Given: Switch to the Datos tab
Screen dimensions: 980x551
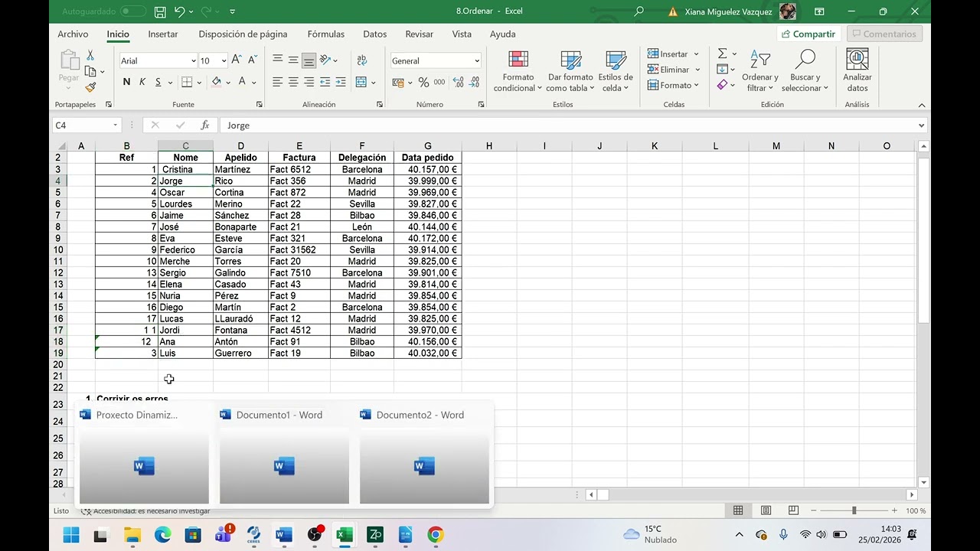Looking at the screenshot, I should [x=375, y=34].
